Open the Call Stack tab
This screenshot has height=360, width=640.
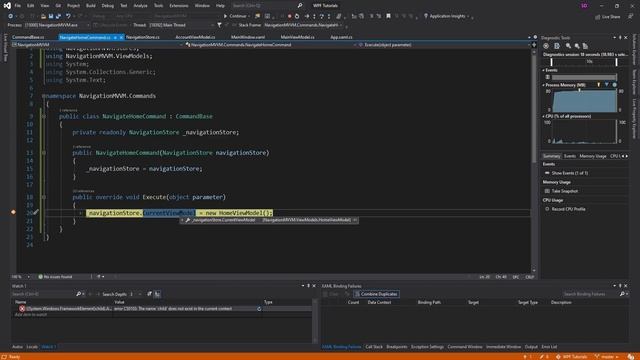tap(374, 347)
